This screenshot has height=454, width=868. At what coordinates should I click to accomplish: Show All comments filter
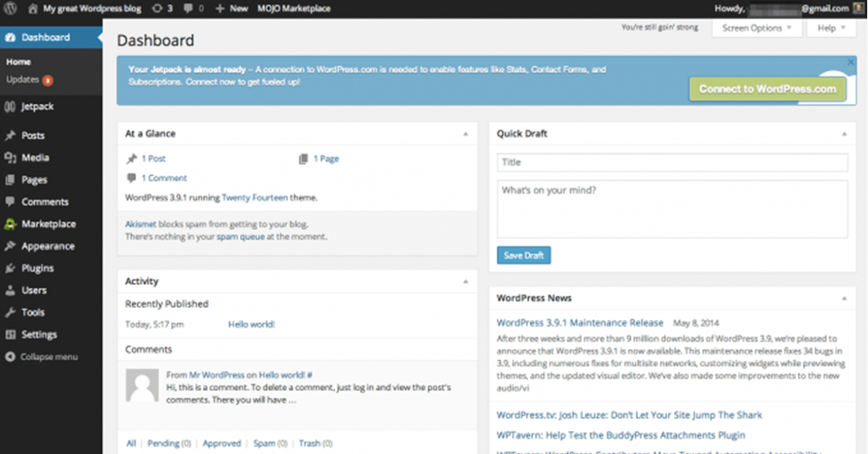click(x=131, y=444)
